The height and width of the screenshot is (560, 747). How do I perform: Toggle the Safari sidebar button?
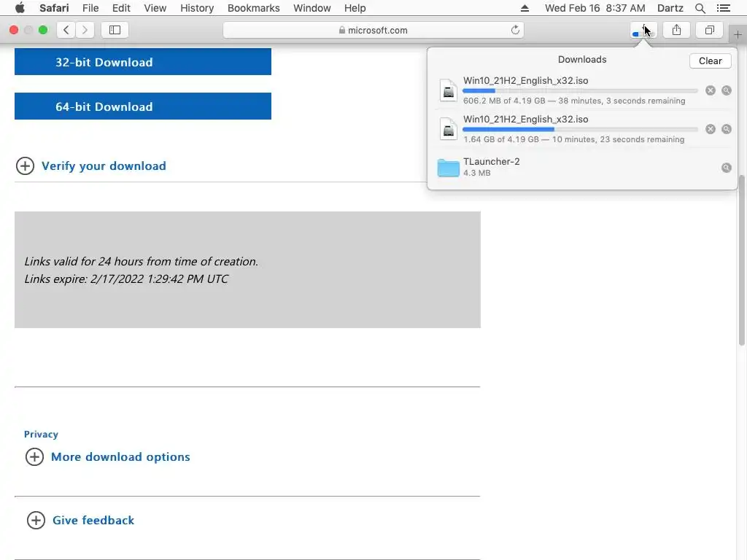115,30
